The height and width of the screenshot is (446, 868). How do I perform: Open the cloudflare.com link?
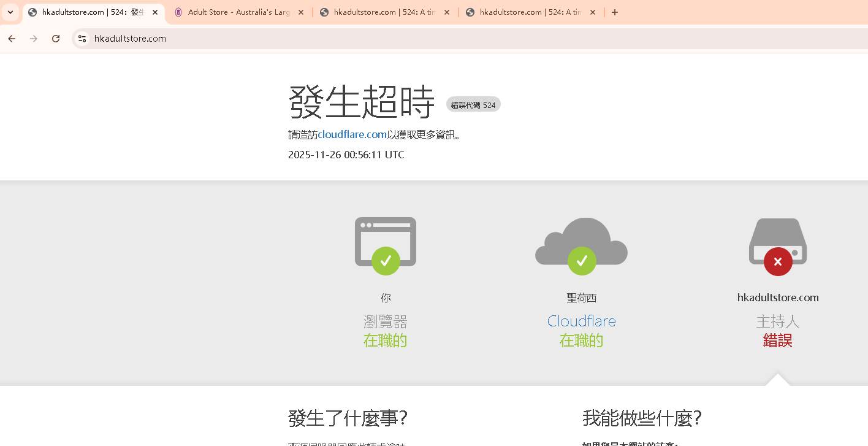(352, 135)
